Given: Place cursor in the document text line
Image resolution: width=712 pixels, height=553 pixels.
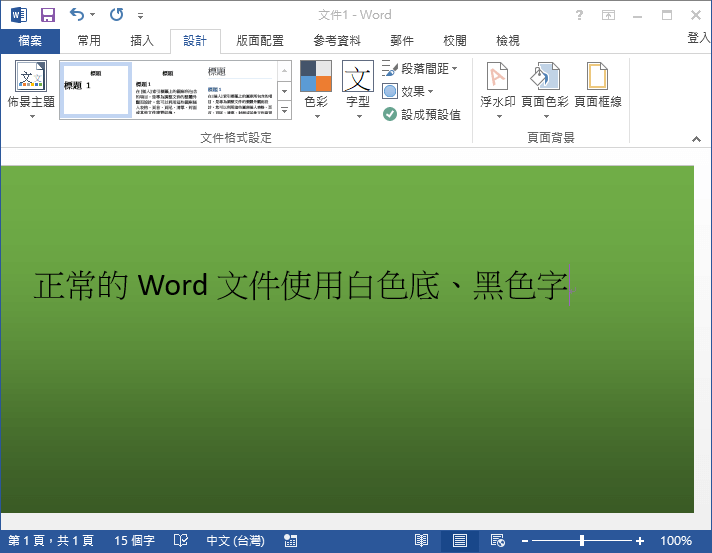Looking at the screenshot, I should (x=301, y=286).
